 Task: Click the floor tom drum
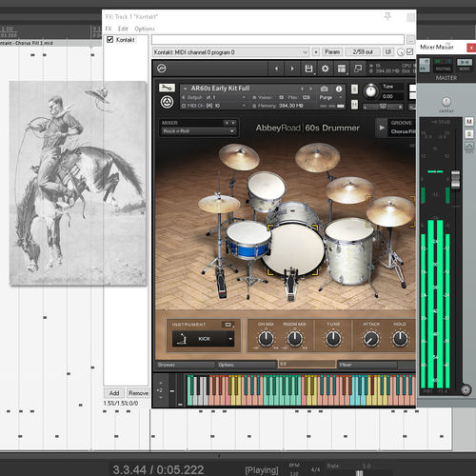tap(349, 249)
